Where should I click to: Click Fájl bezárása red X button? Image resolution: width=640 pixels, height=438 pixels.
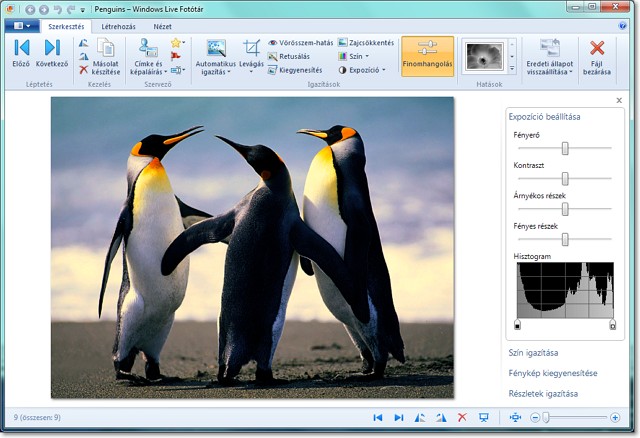[x=597, y=56]
